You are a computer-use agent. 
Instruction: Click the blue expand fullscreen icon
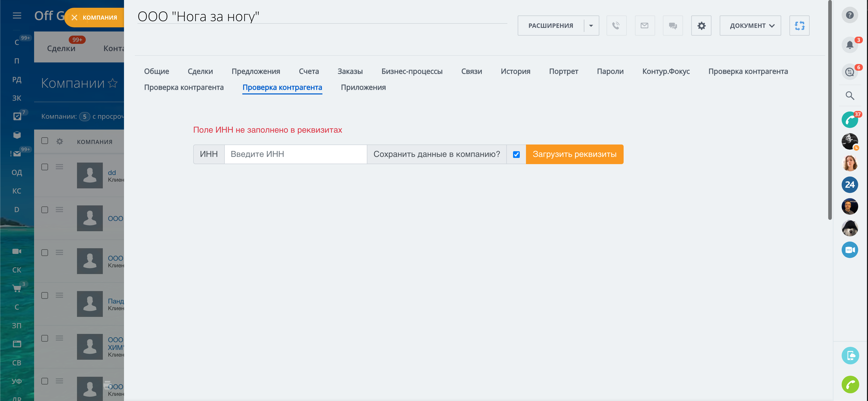(799, 26)
